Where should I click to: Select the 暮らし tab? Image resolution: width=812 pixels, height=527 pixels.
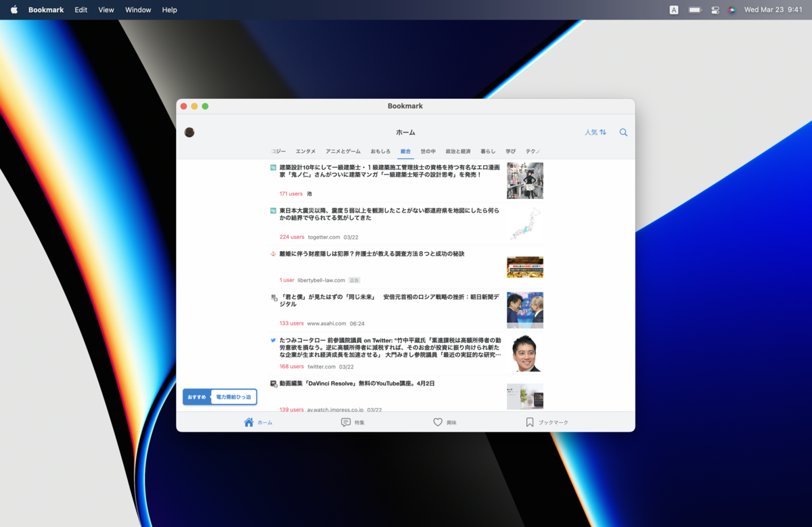click(x=488, y=152)
